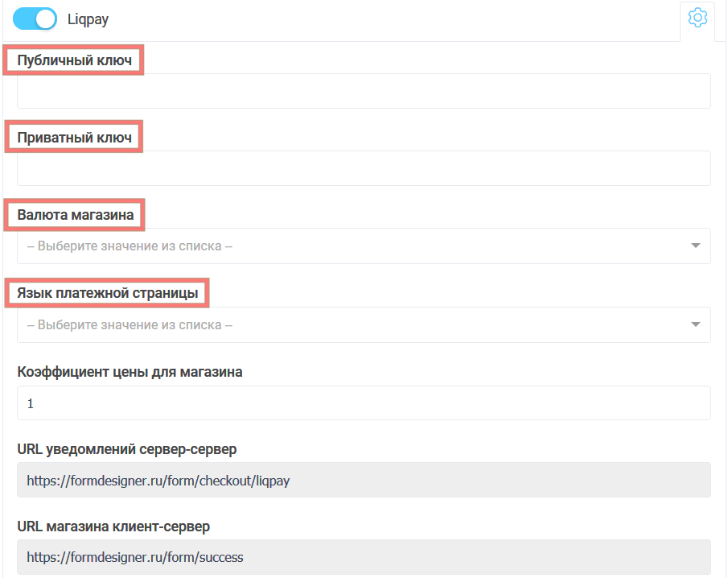728x578 pixels.
Task: Click the Язык платежной страницы label
Action: (x=108, y=293)
